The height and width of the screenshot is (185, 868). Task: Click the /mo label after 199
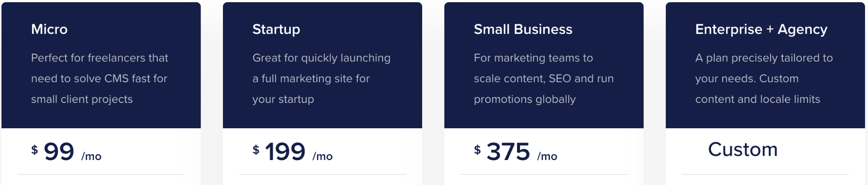pos(323,156)
